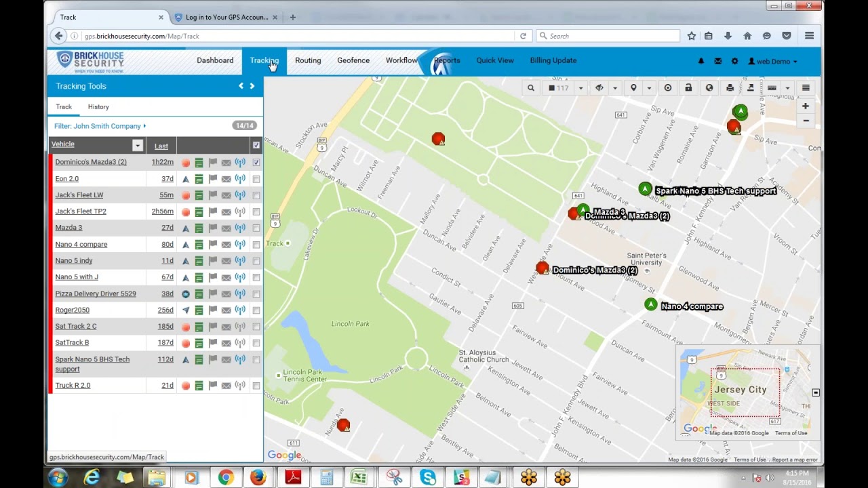Open messages envelope in header
This screenshot has height=488, width=868.
click(x=718, y=61)
